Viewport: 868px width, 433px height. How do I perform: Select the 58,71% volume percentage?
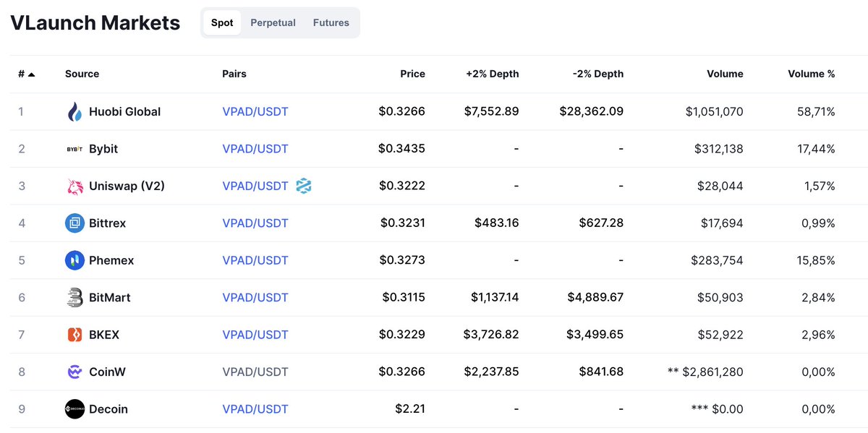pos(814,111)
